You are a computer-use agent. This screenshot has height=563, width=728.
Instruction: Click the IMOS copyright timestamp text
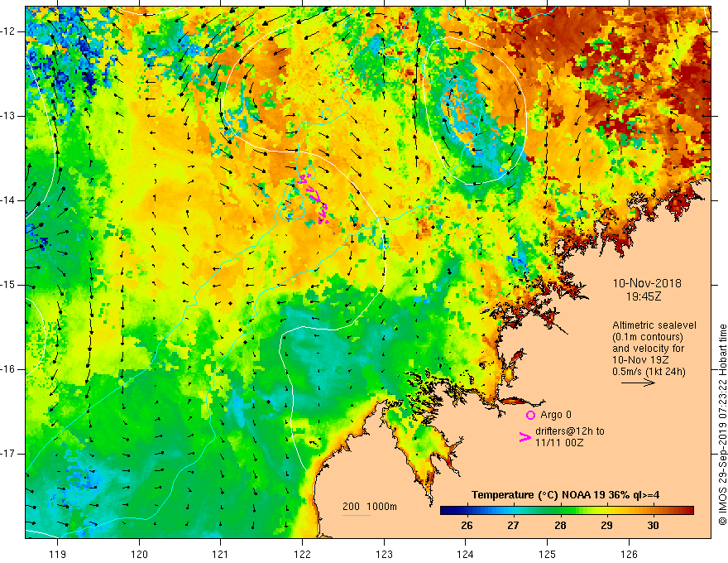[722, 425]
